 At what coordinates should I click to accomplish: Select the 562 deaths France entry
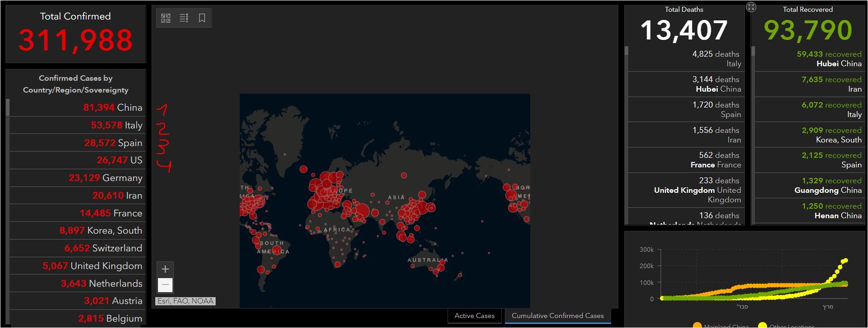coord(686,160)
